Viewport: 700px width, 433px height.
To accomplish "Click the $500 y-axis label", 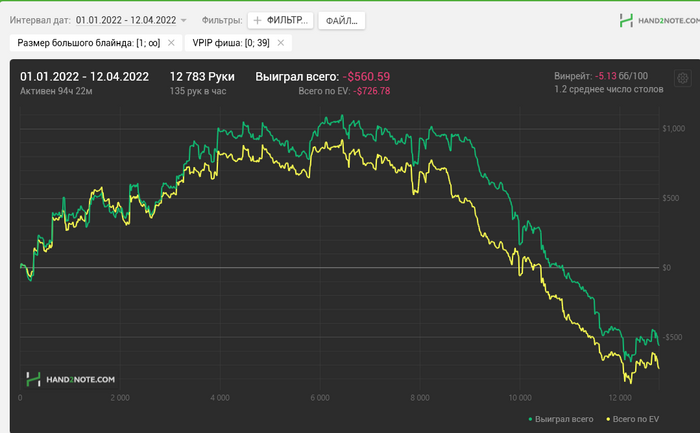I will click(671, 198).
